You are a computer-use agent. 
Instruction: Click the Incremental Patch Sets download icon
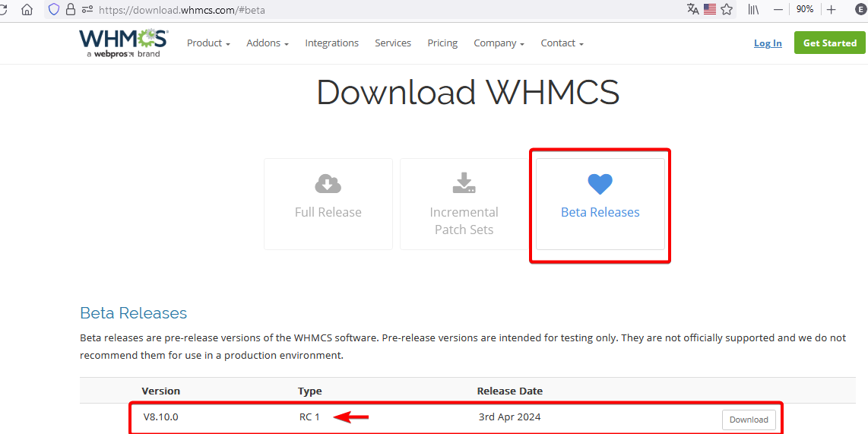[464, 182]
